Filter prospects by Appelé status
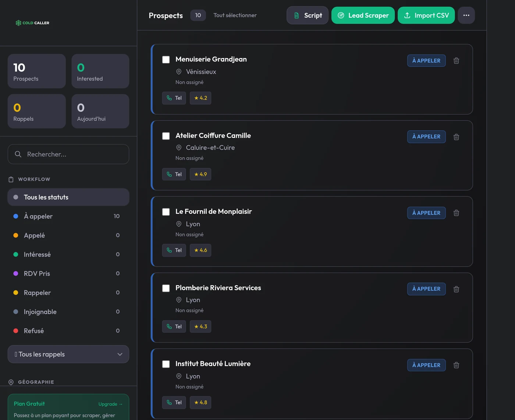 pos(68,236)
